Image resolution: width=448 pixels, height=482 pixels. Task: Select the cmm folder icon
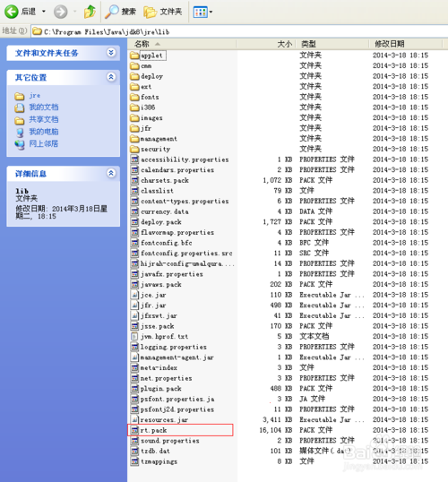(x=134, y=65)
